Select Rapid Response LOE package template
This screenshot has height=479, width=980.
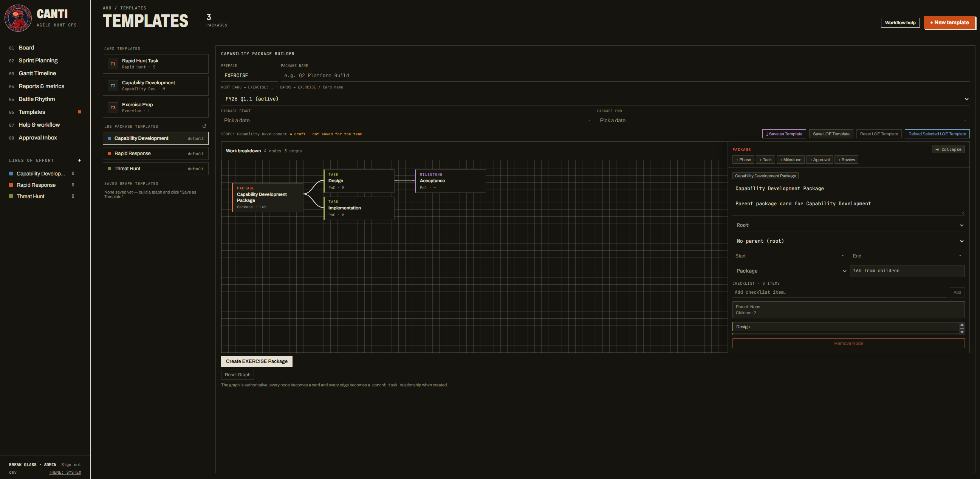coord(156,154)
